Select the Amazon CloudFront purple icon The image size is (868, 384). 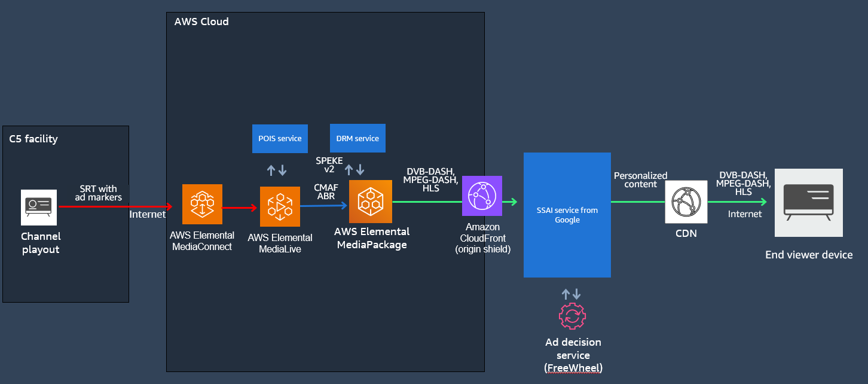482,196
